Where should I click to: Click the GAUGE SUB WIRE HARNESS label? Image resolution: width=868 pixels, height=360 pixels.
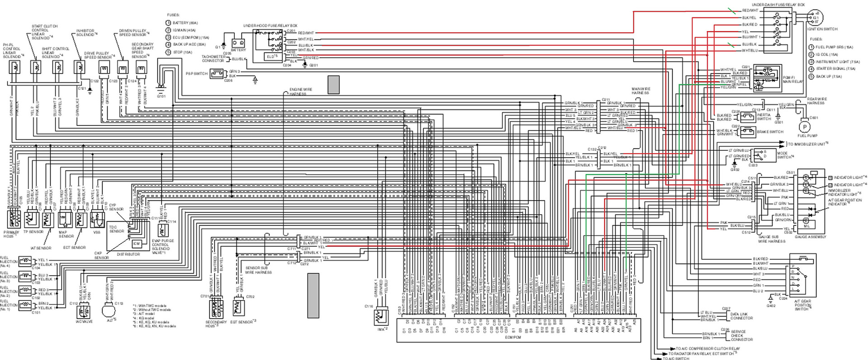772,239
